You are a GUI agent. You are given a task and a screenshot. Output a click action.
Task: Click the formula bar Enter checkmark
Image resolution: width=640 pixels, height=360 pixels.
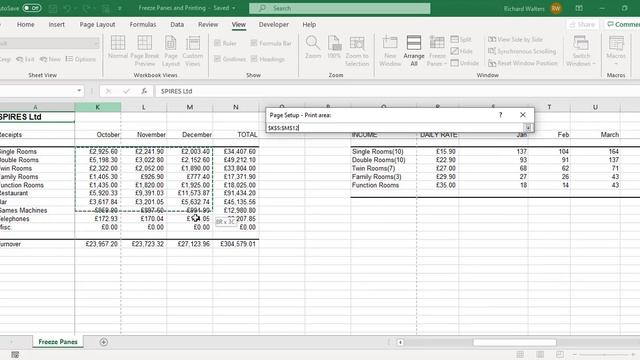click(126, 91)
